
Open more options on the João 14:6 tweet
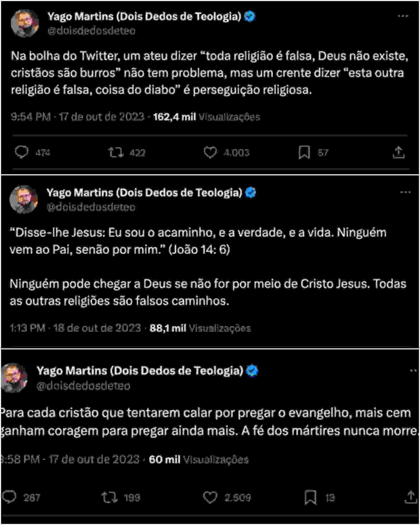[x=405, y=192]
